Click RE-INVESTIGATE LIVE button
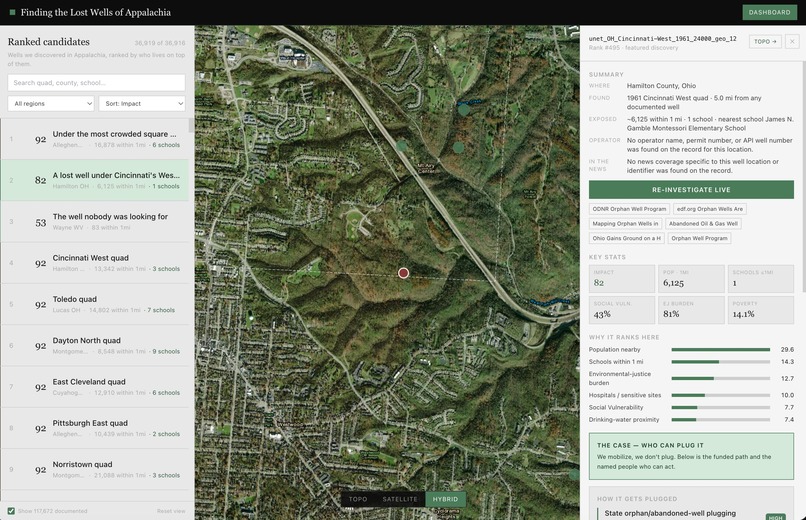The width and height of the screenshot is (806, 520). coord(691,190)
